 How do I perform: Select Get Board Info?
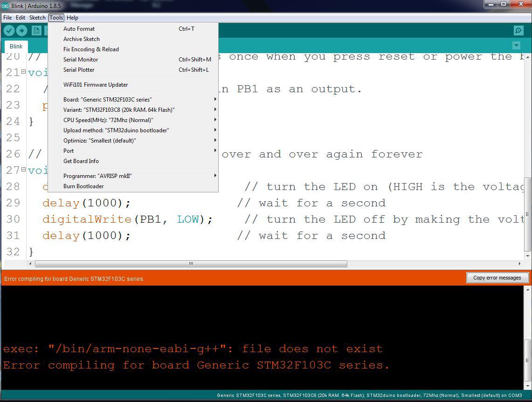coord(133,161)
